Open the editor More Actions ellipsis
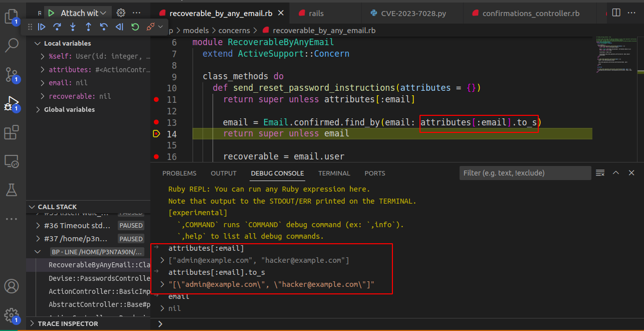Image resolution: width=644 pixels, height=331 pixels. coord(631,13)
